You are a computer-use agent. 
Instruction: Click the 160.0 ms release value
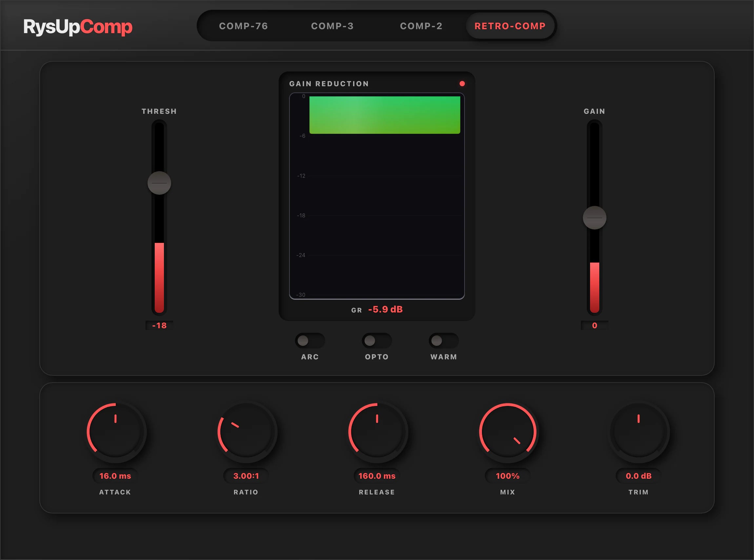pyautogui.click(x=377, y=476)
